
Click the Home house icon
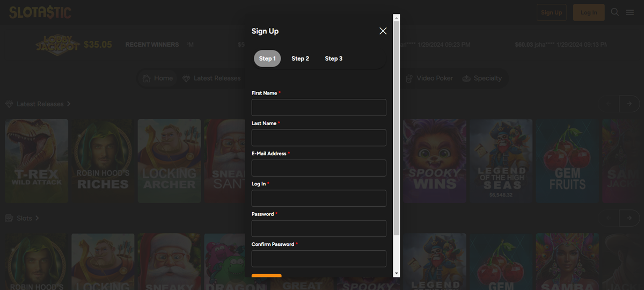point(147,78)
